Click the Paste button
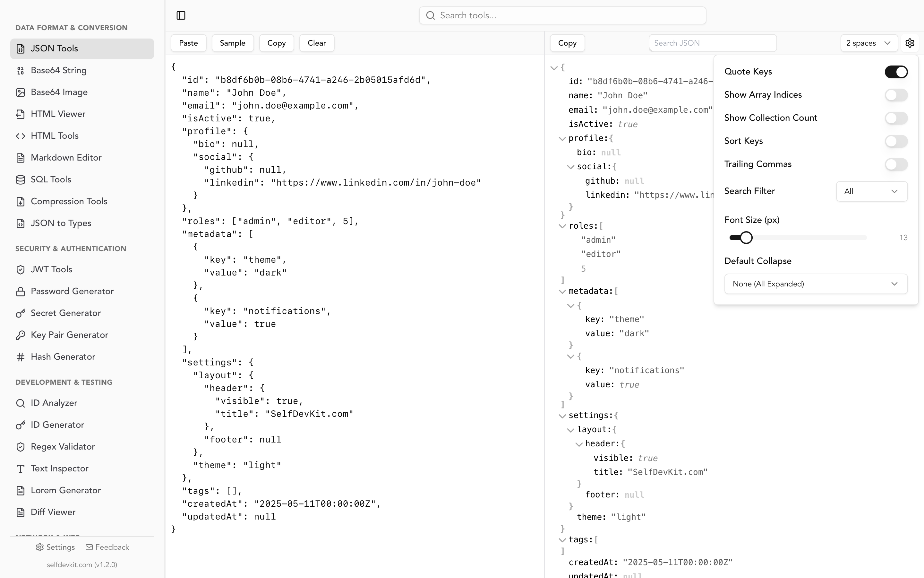Image resolution: width=924 pixels, height=578 pixels. click(x=188, y=43)
